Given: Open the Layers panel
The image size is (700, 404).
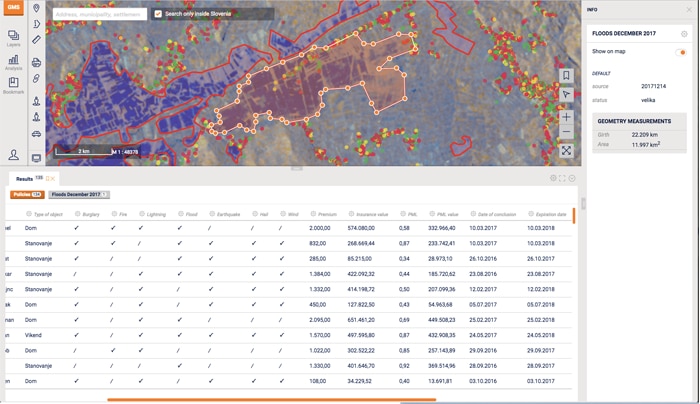Looking at the screenshot, I should click(13, 38).
